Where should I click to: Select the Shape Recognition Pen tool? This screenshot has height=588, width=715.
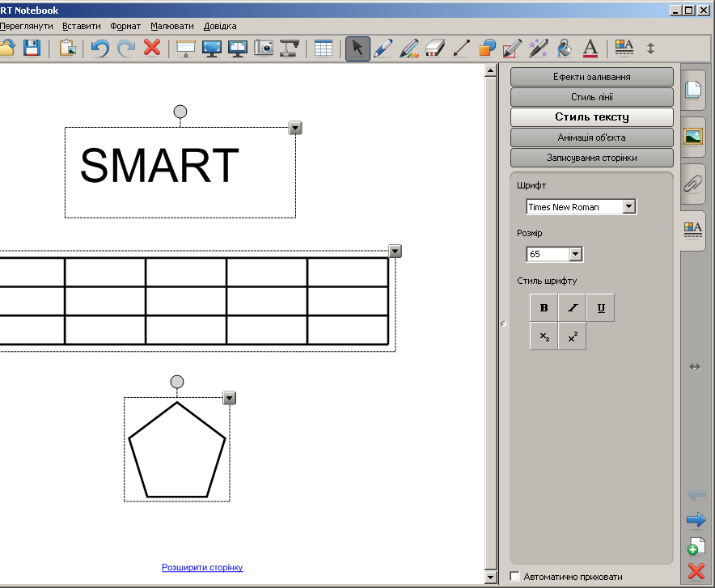[x=513, y=49]
